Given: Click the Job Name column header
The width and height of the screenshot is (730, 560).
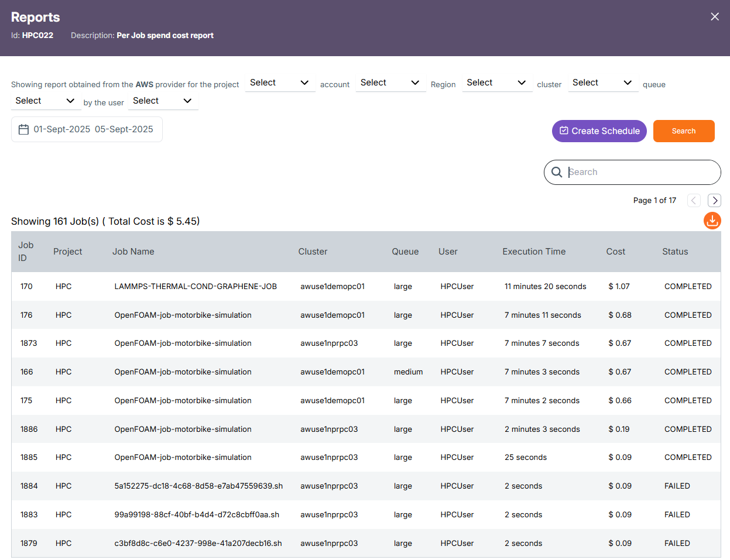Looking at the screenshot, I should (133, 252).
